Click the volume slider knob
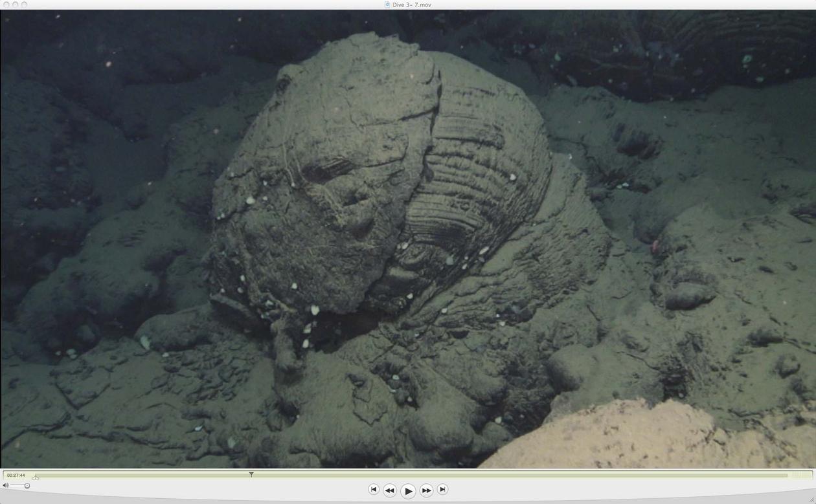Viewport: 816px width, 504px height. coord(27,485)
